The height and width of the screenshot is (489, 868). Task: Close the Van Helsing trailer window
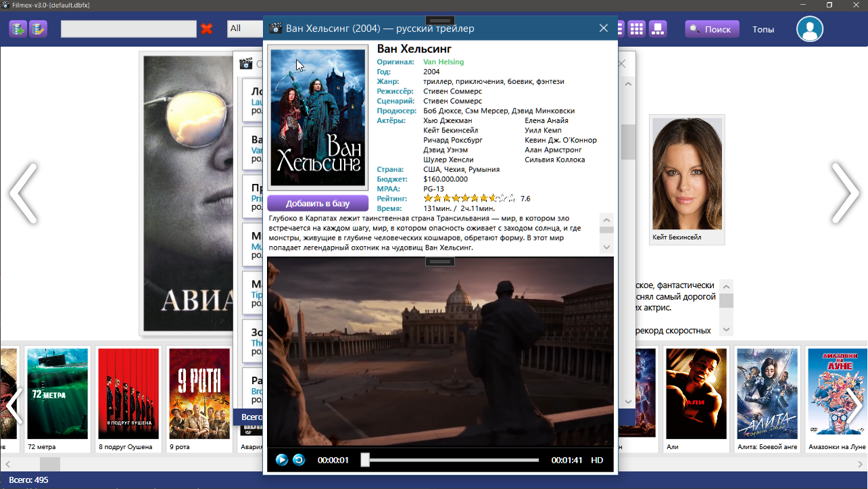604,28
